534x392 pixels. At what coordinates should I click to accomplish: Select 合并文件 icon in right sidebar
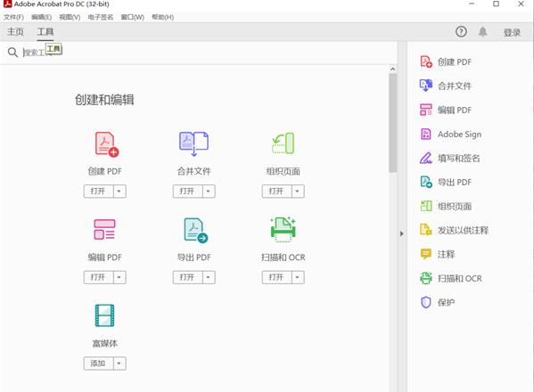(x=426, y=86)
